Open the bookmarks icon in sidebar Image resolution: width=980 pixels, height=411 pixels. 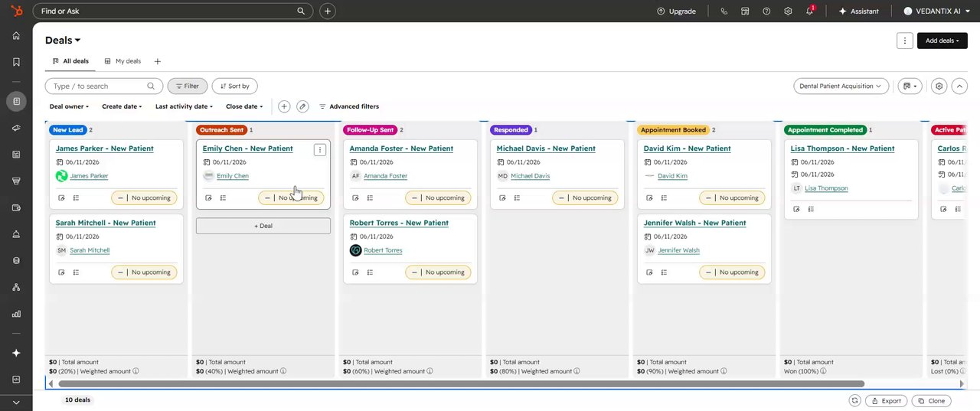coord(16,62)
